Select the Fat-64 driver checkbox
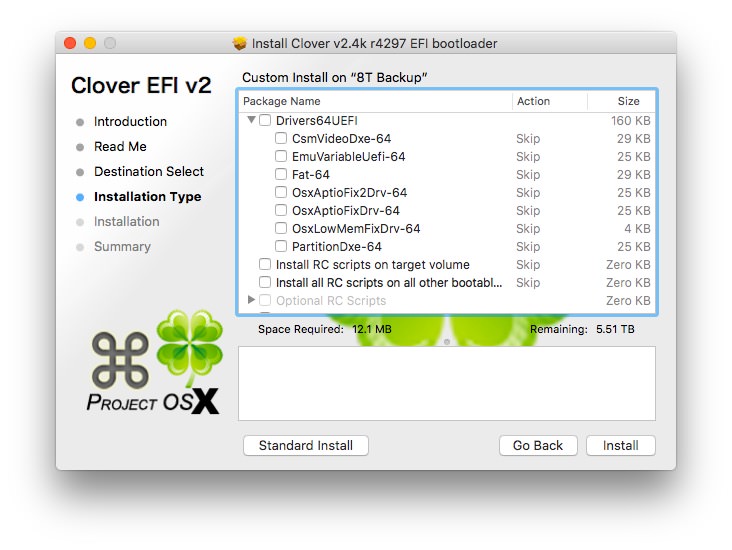 281,174
